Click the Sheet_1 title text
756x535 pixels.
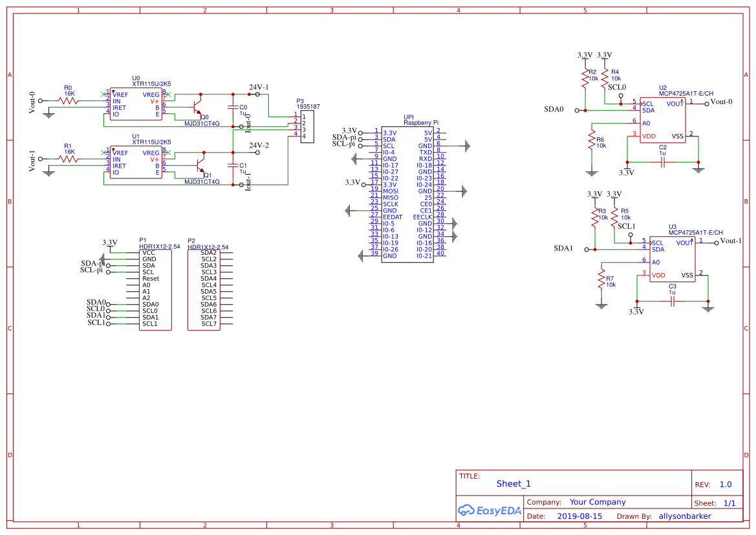point(513,483)
